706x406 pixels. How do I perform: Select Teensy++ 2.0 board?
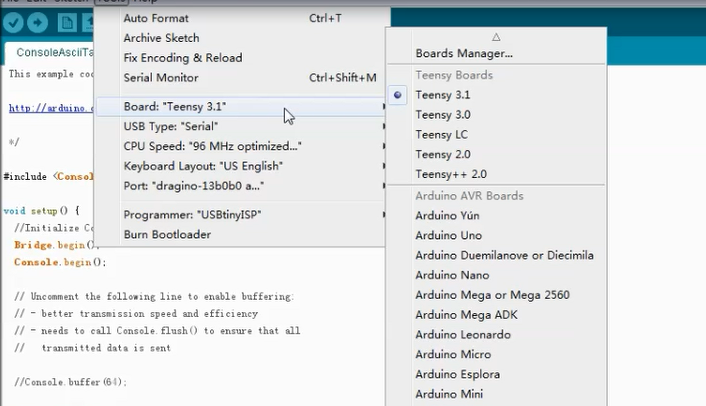coord(496,174)
